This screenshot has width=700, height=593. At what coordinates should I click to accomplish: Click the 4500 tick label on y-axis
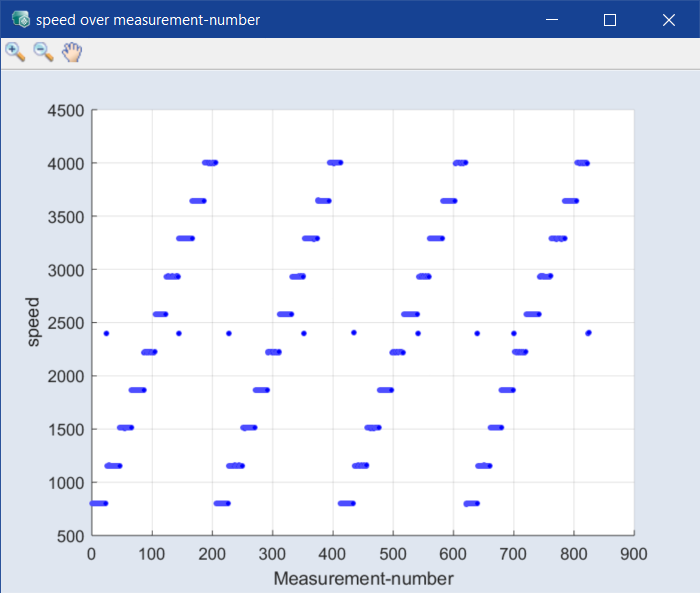coord(65,110)
